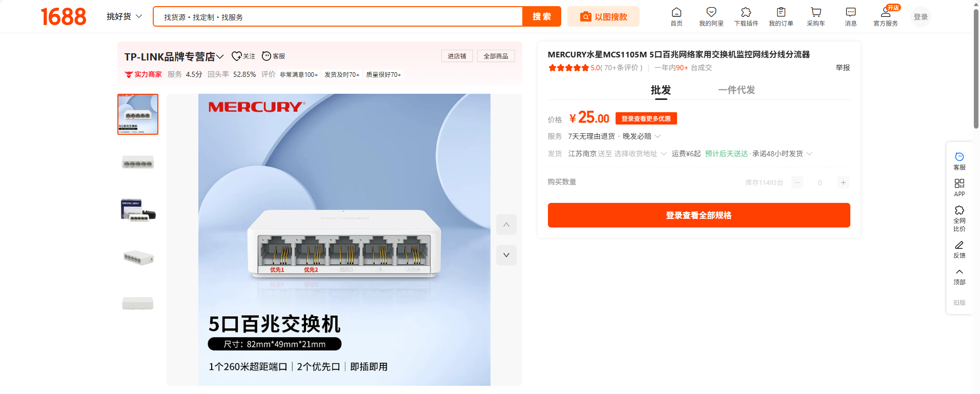Click 登录查看全部规格 button
The height and width of the screenshot is (394, 980).
pos(699,215)
